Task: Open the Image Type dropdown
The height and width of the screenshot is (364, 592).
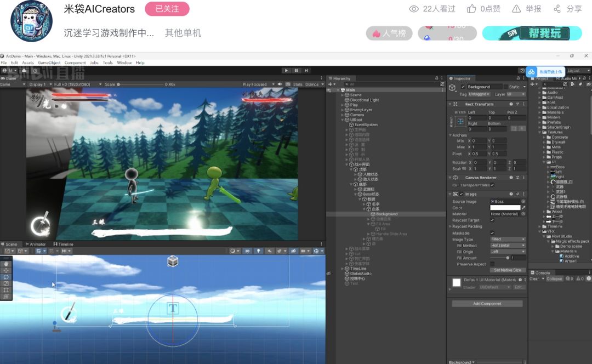Action: [x=508, y=240]
